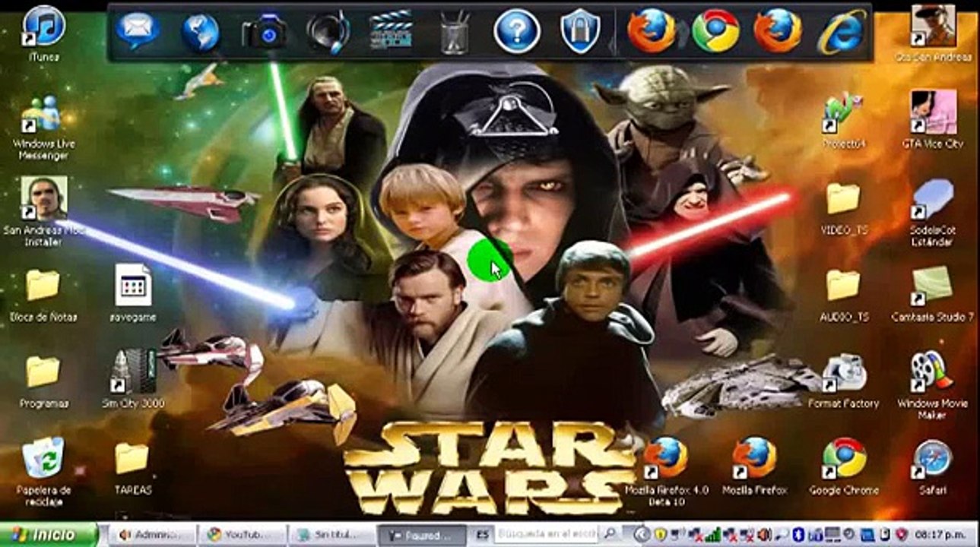980x547 pixels.
Task: Click the magnifier search button in the taskbar
Action: click(609, 535)
